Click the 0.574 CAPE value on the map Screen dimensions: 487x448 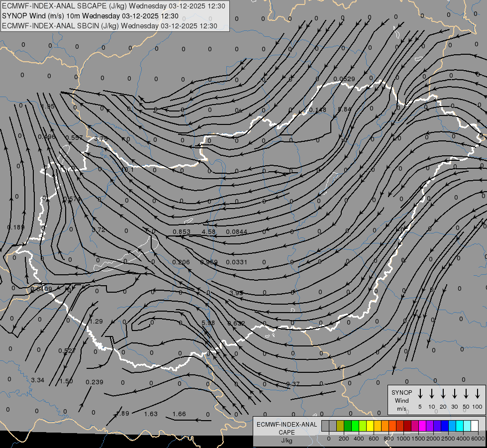pyautogui.click(x=72, y=199)
